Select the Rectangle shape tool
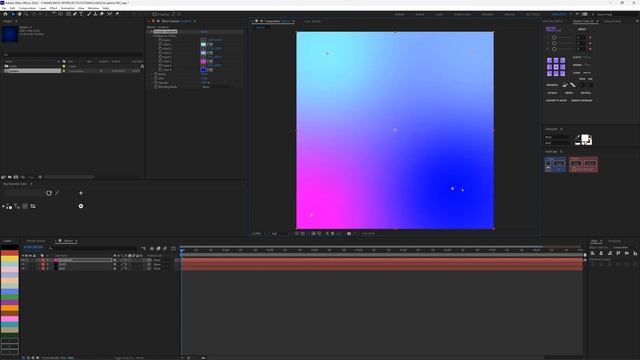 tap(68, 14)
